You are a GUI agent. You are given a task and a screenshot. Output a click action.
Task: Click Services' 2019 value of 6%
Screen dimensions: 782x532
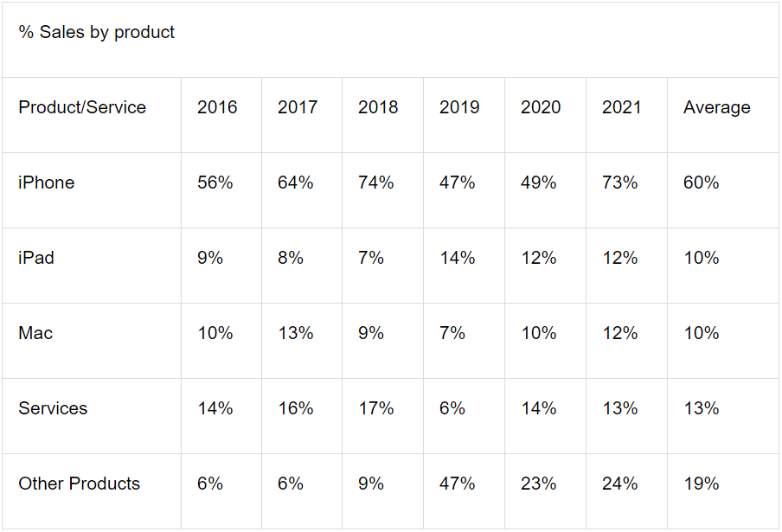pos(452,409)
